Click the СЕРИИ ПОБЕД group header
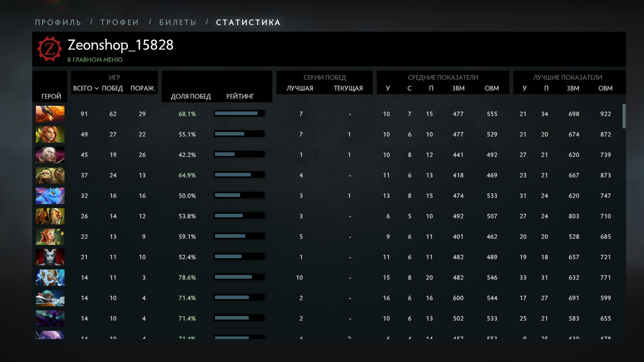This screenshot has height=362, width=644. coord(325,78)
